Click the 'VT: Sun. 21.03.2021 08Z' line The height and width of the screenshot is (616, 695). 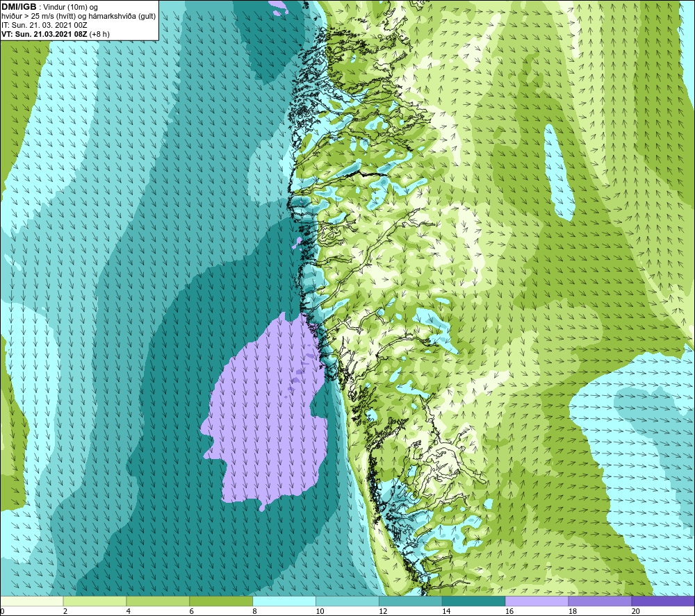pos(44,34)
